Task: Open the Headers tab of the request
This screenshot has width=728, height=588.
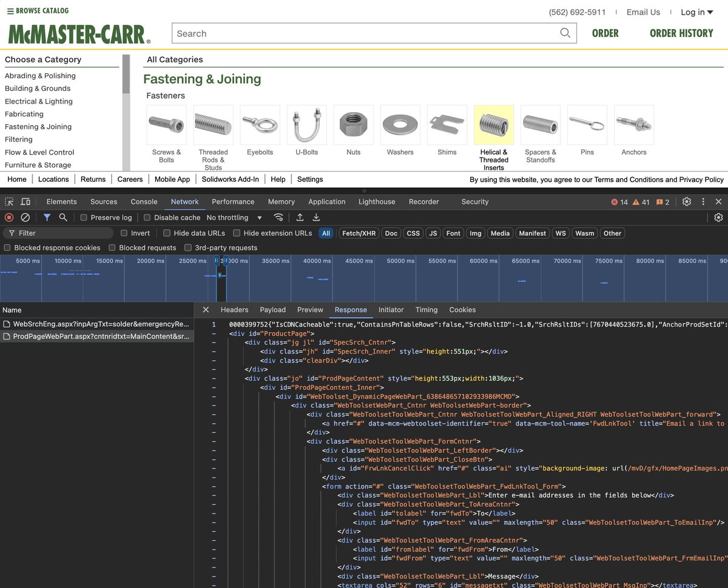Action: tap(234, 310)
